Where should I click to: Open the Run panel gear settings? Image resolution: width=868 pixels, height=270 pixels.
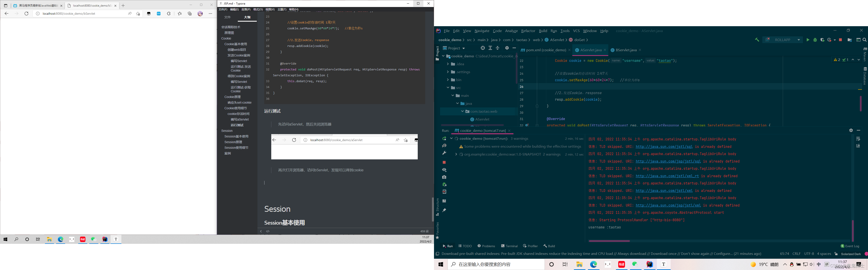point(851,130)
